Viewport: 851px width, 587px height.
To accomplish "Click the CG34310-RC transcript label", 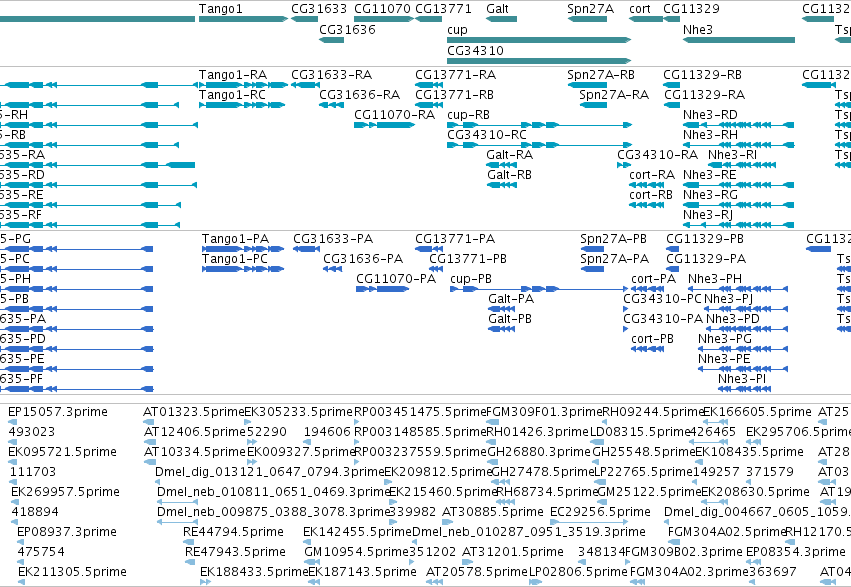I will pyautogui.click(x=487, y=135).
